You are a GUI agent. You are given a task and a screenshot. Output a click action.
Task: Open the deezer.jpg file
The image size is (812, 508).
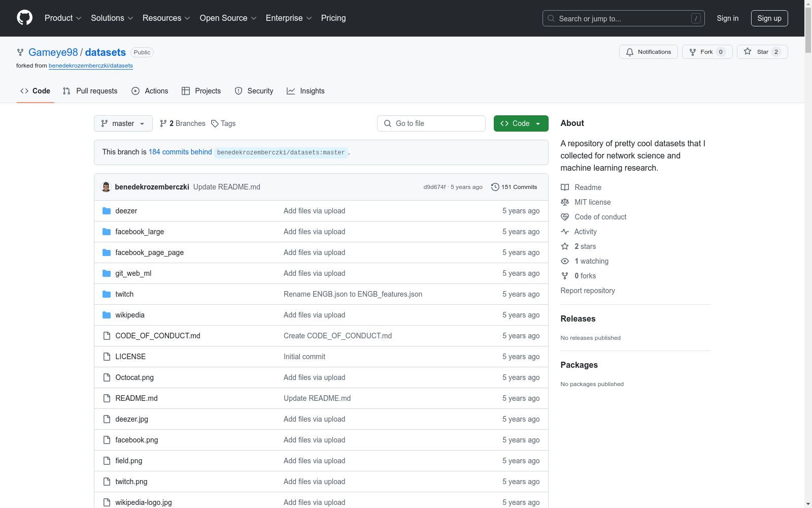click(x=132, y=419)
